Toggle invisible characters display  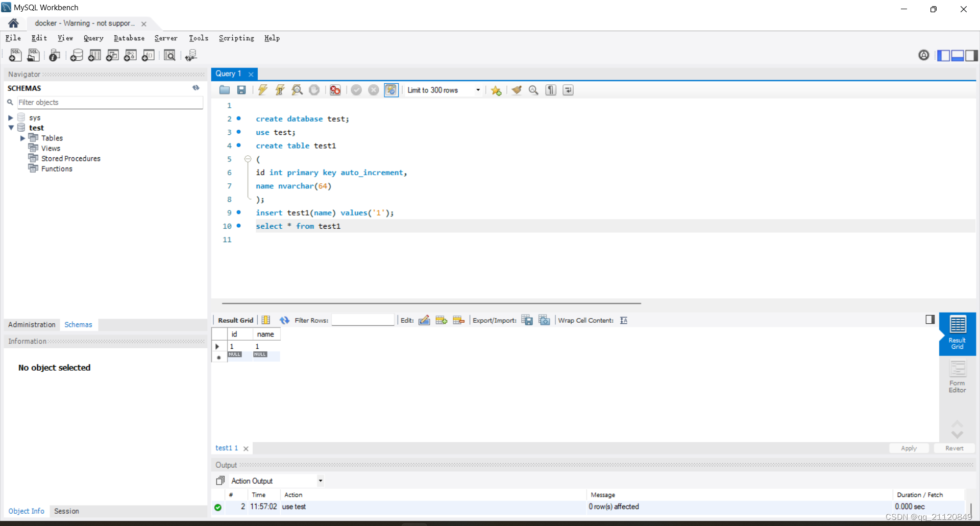pyautogui.click(x=551, y=90)
